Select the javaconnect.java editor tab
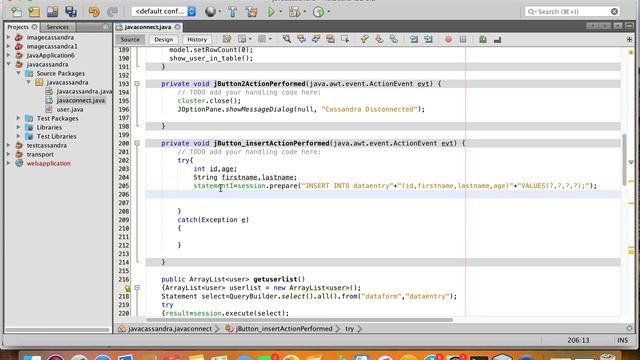Screen dimensions: 640x360 pyautogui.click(x=147, y=27)
